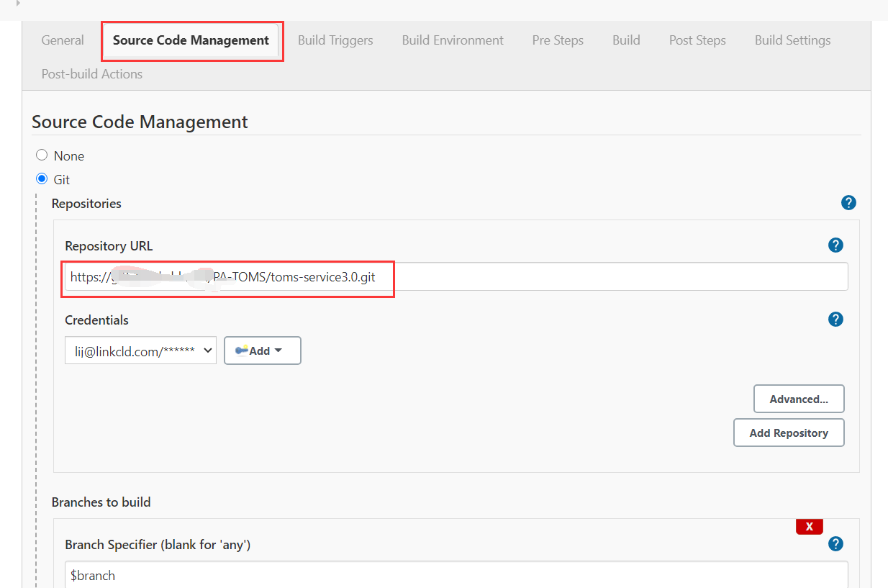Switch to Post Steps tab
Viewport: 888px width, 588px height.
(x=697, y=40)
